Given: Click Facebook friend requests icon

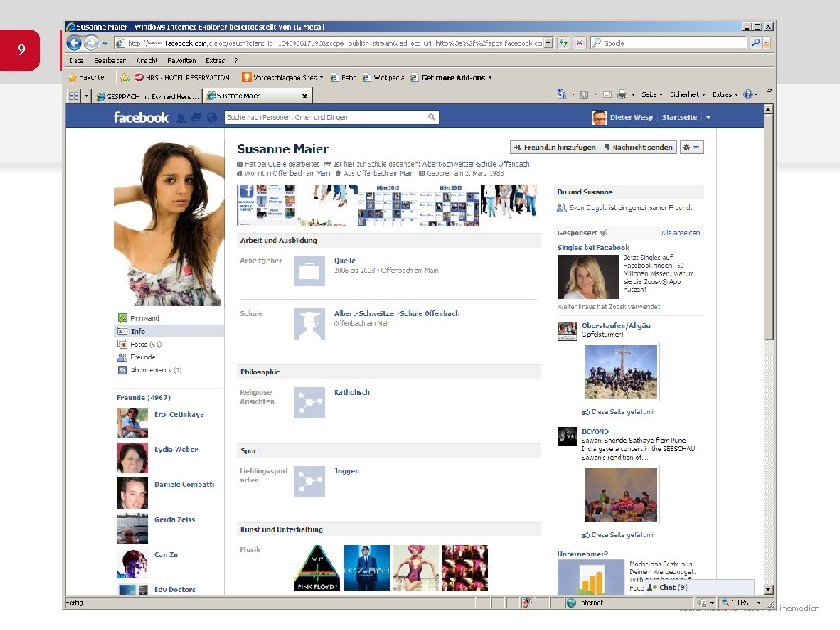Looking at the screenshot, I should click(181, 118).
